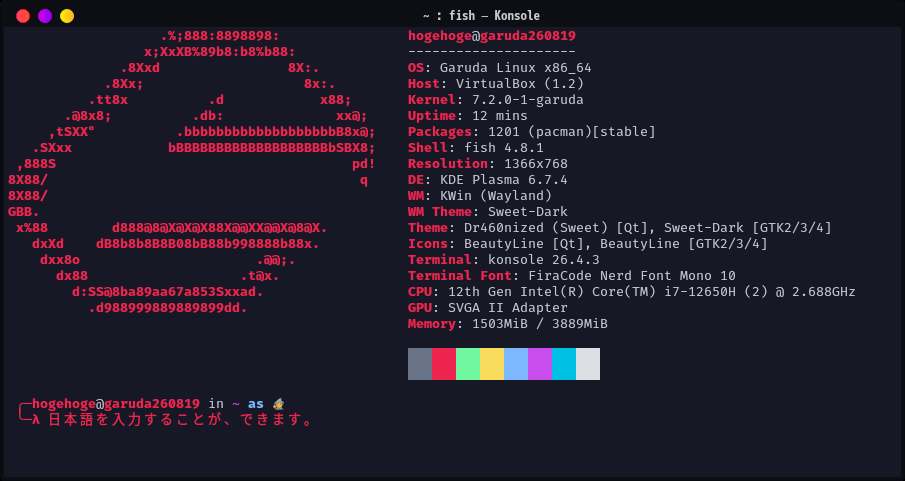This screenshot has width=905, height=481.
Task: Click the Japanese input text line
Action: pyautogui.click(x=181, y=420)
